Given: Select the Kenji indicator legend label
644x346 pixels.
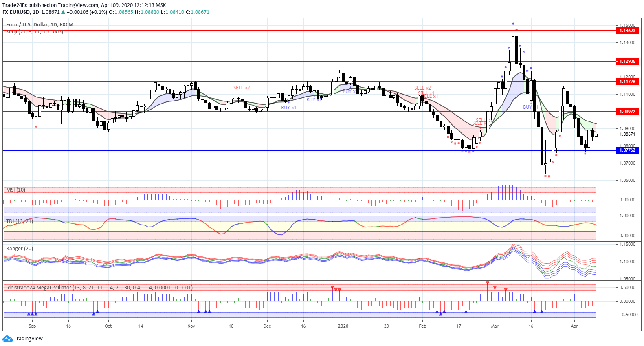Looking at the screenshot, I should [x=35, y=32].
